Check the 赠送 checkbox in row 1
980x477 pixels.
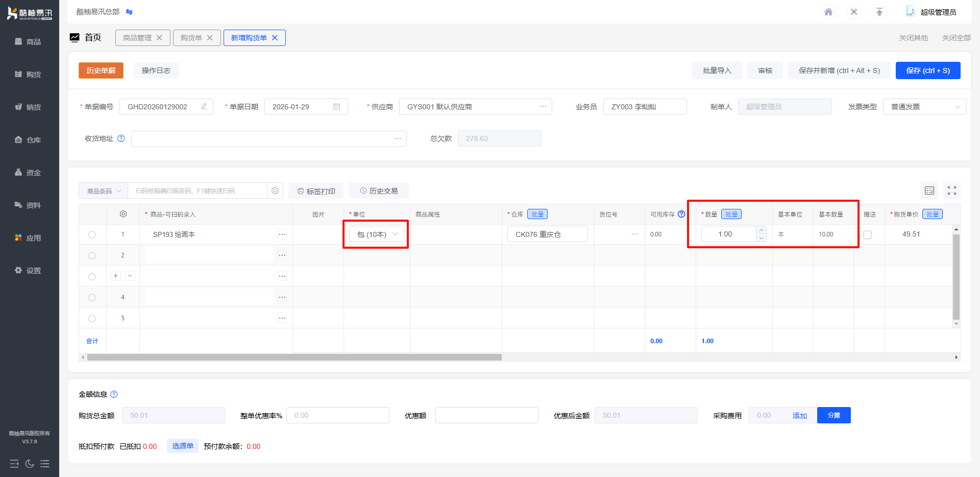[867, 235]
